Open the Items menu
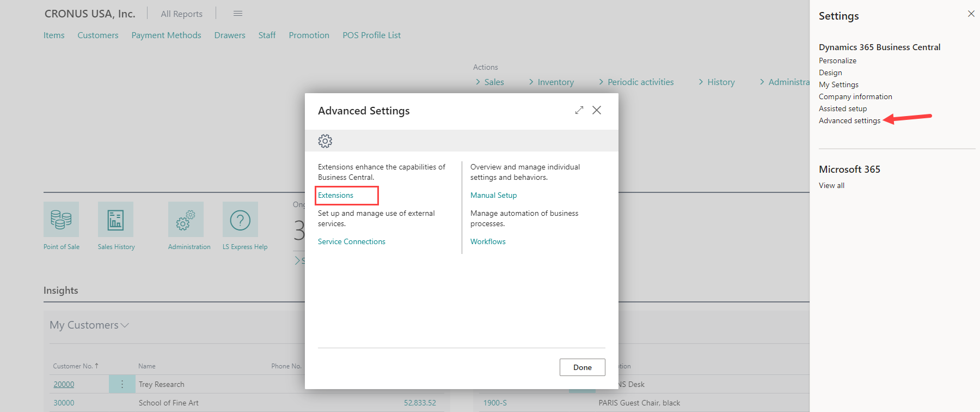 pyautogui.click(x=54, y=35)
